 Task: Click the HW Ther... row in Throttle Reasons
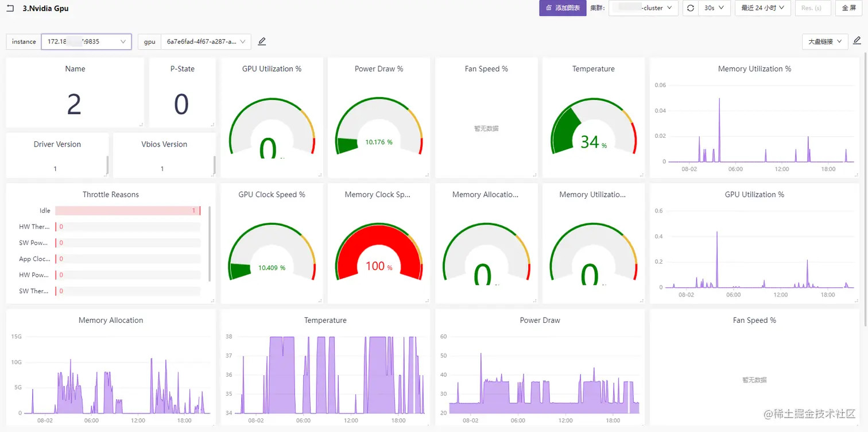click(109, 227)
